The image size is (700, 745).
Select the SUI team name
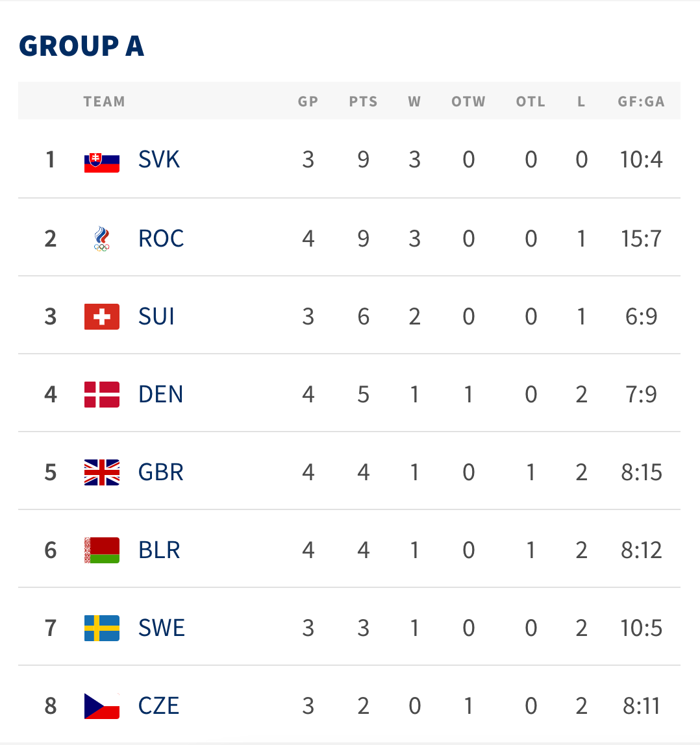coord(156,317)
